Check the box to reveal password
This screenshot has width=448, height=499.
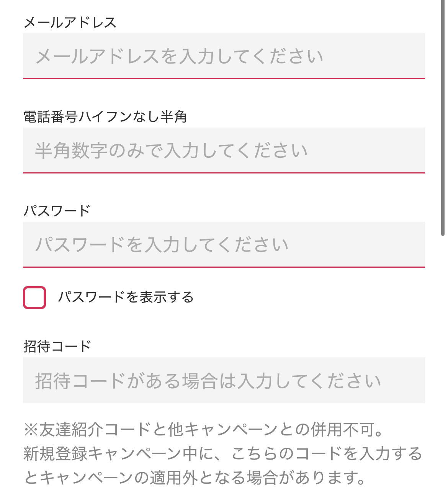(x=34, y=297)
